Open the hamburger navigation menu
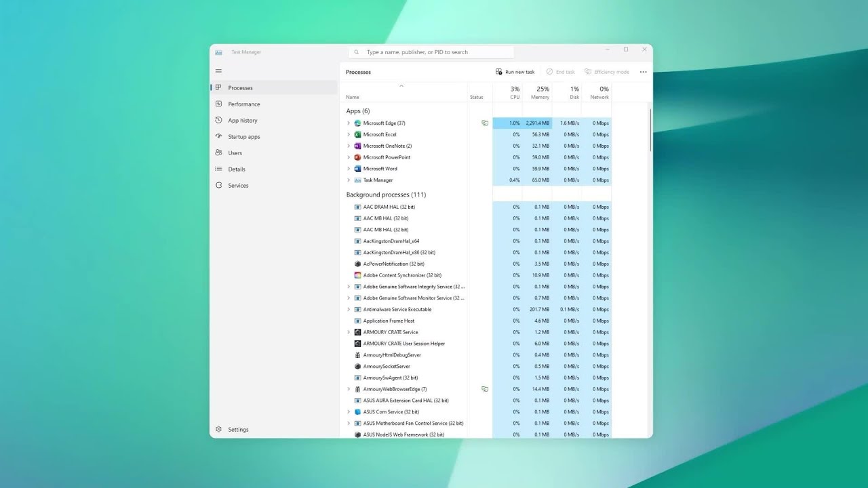This screenshot has height=488, width=868. click(218, 71)
